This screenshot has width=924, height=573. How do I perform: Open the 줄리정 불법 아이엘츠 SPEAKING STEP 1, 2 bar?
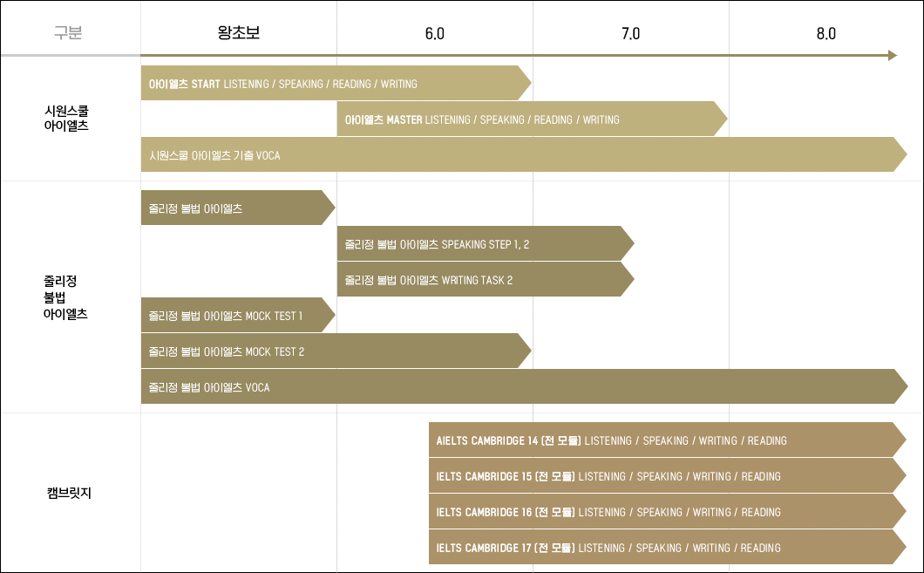[x=486, y=244]
